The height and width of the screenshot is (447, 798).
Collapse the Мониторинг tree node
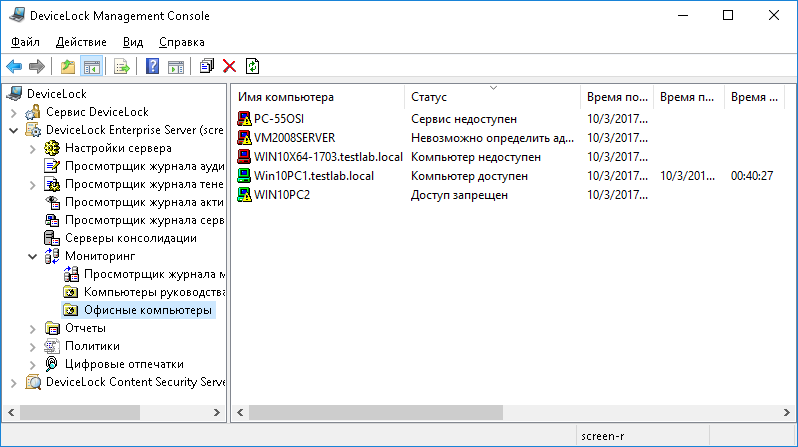(33, 256)
